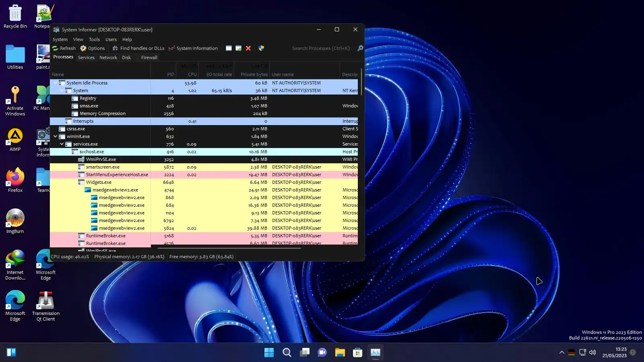Image resolution: width=644 pixels, height=362 pixels.
Task: Open taskbar Search
Action: click(287, 353)
